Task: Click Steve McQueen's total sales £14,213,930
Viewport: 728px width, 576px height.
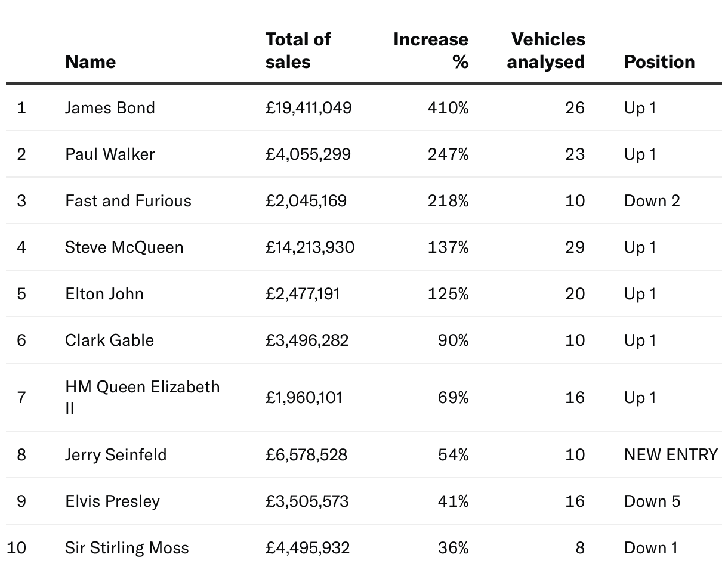Action: click(x=310, y=247)
